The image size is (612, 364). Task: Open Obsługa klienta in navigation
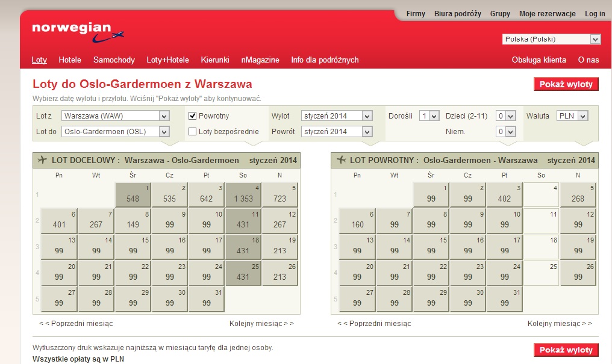coord(539,60)
